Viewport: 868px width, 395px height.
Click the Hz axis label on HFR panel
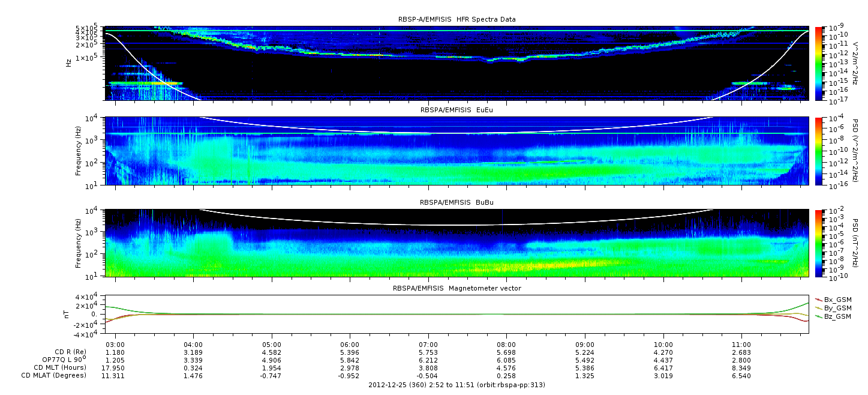pyautogui.click(x=69, y=62)
